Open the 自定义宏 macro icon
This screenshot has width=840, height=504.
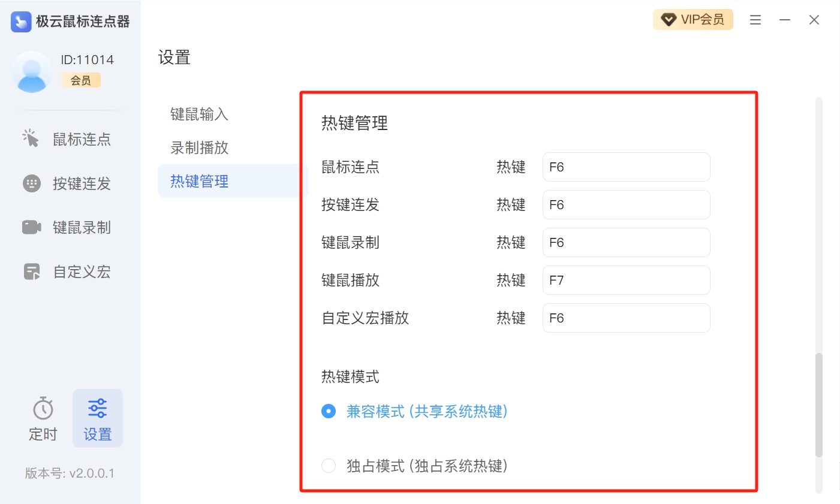click(31, 271)
